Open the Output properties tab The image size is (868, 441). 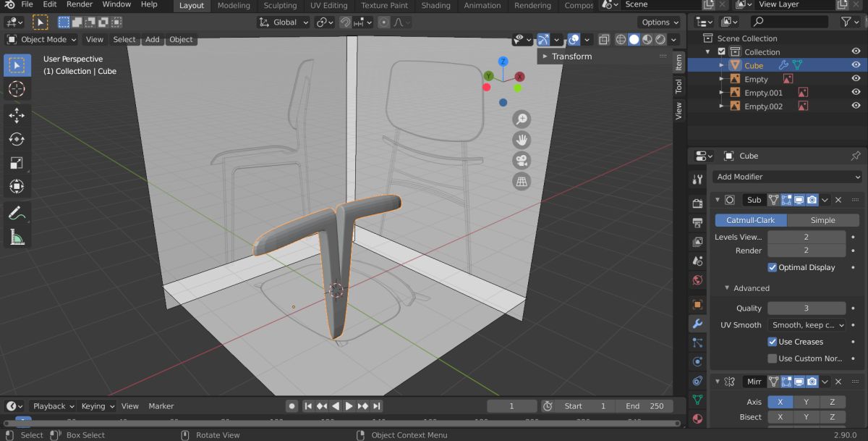697,223
